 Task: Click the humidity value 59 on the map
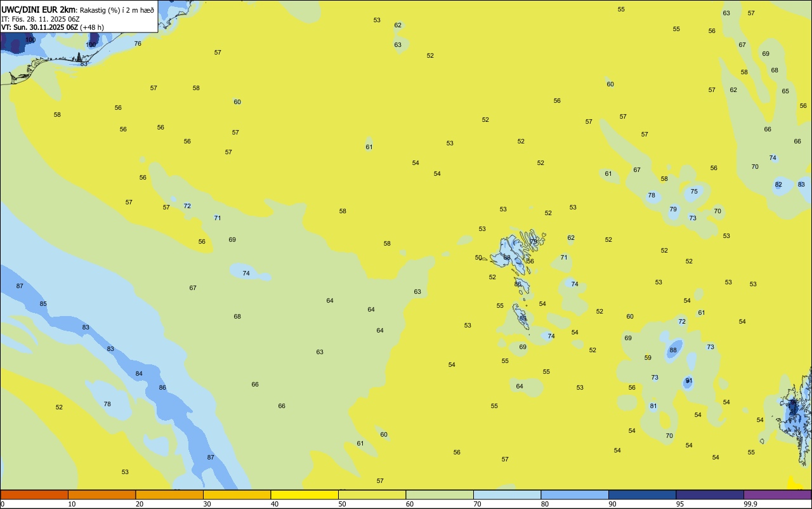[648, 358]
